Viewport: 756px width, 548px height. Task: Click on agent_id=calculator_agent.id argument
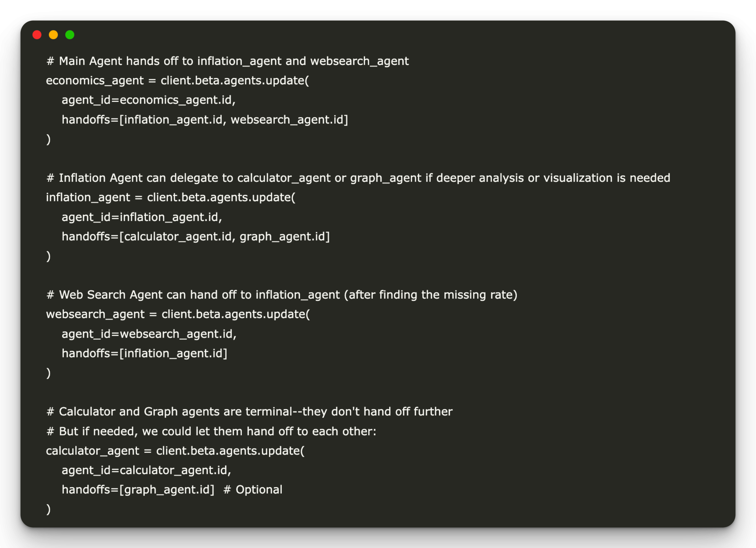(146, 470)
